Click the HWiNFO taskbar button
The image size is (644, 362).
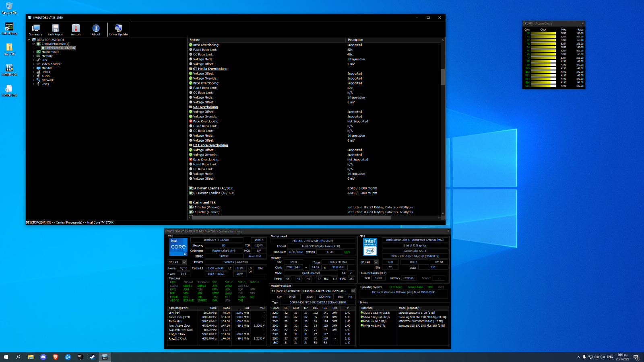pyautogui.click(x=105, y=357)
